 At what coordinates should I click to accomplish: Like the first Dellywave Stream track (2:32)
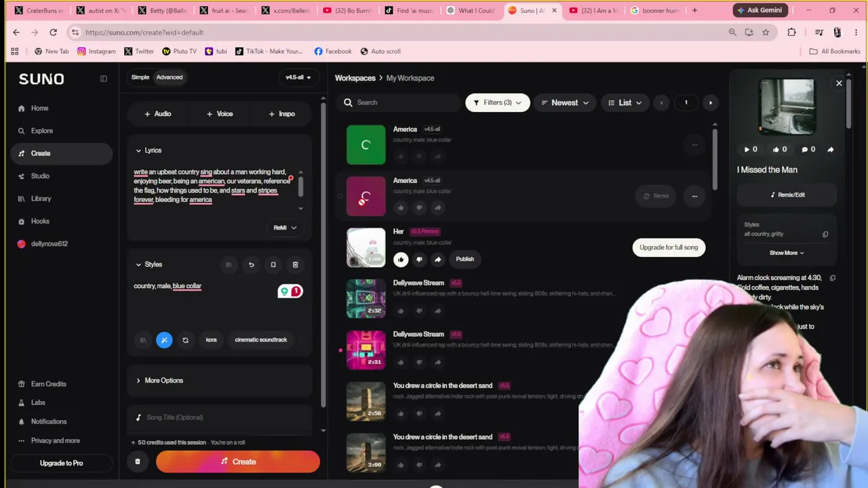point(401,310)
